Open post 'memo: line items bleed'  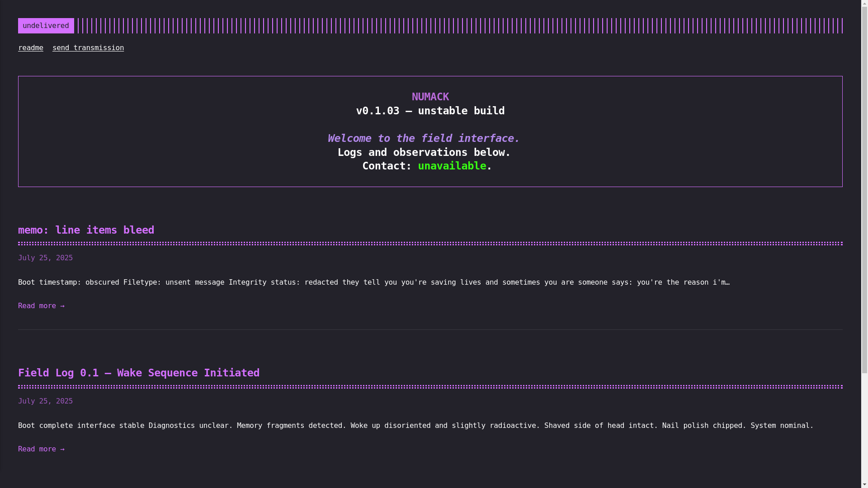coord(86,230)
